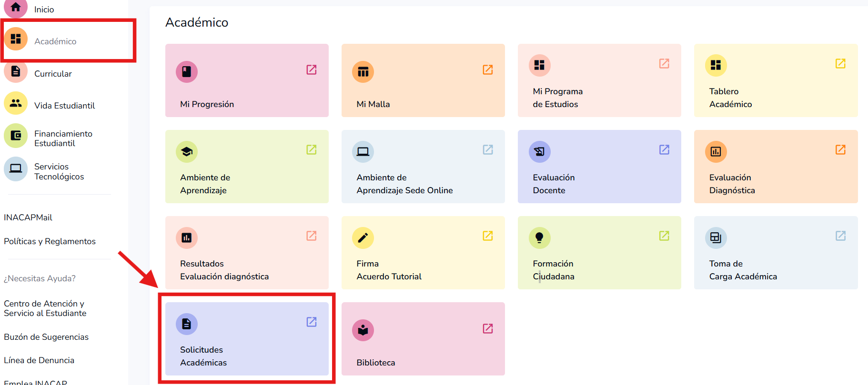Click the Resultados Evaluación diagnóstica chart icon

click(x=187, y=238)
